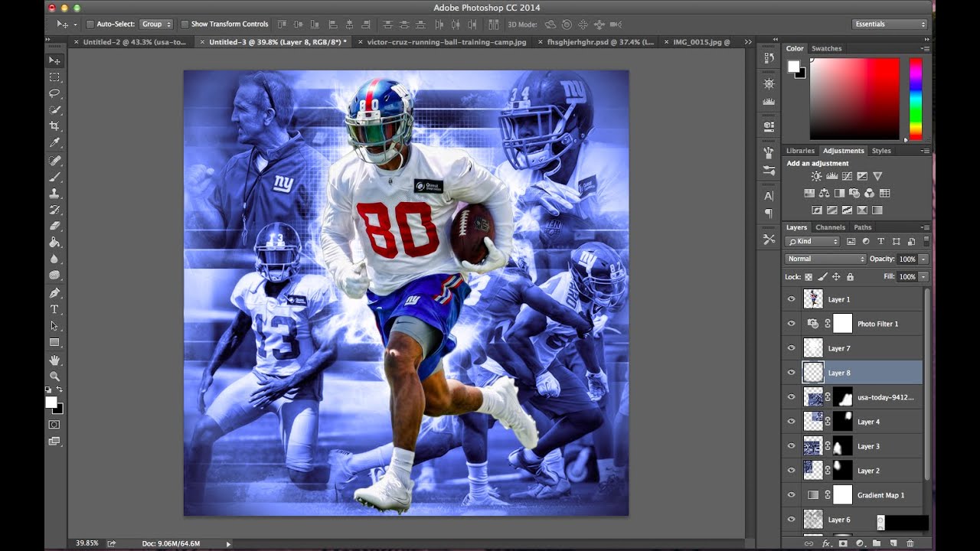Viewport: 980px width, 551px height.
Task: Open the Essentials workspace dropdown
Action: (890, 24)
